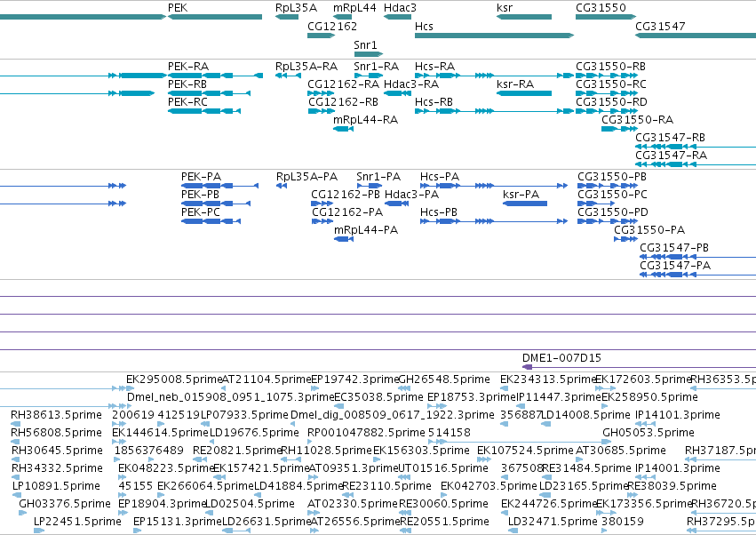The width and height of the screenshot is (756, 535).
Task: Select the CG31550-PB protein label
Action: click(x=612, y=177)
